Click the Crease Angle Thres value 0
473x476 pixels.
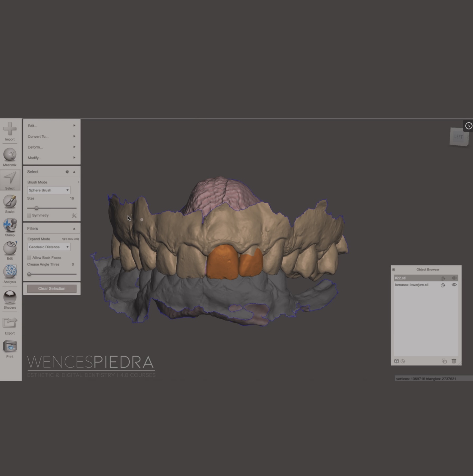point(73,264)
